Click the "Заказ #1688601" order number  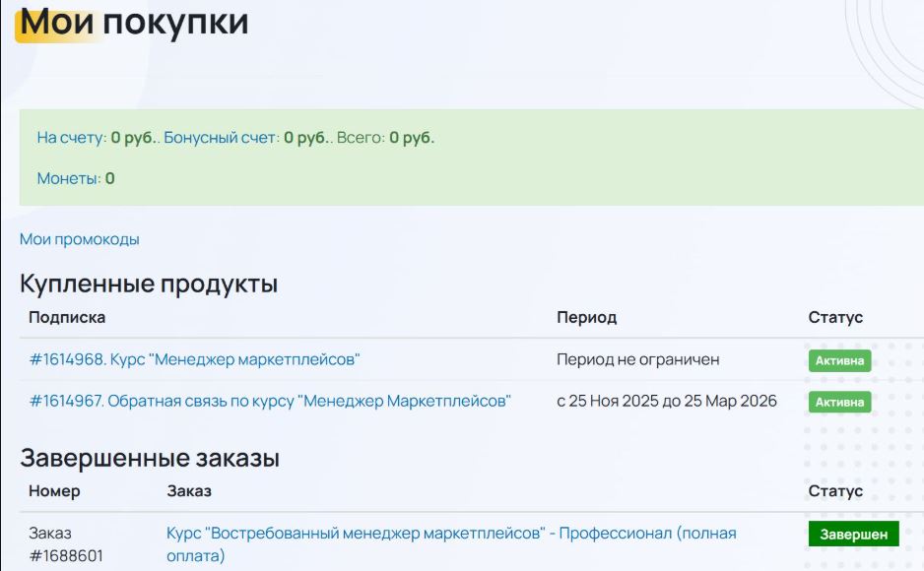(x=66, y=544)
